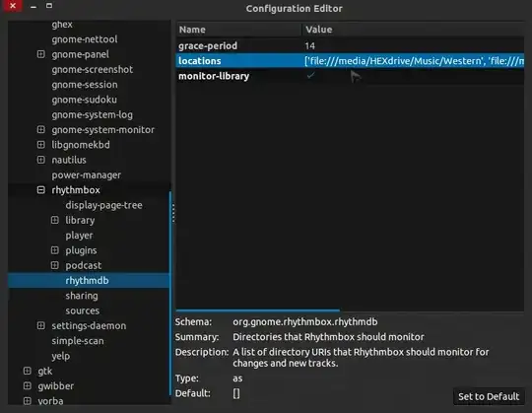Click the tree panel vertical scrollbar
Viewport: 532px width, 413px height.
tap(170, 293)
